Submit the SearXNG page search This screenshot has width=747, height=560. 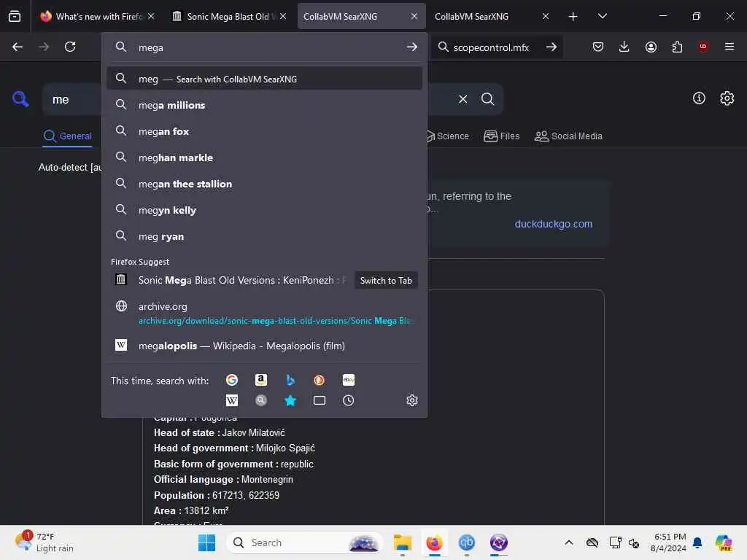[487, 99]
